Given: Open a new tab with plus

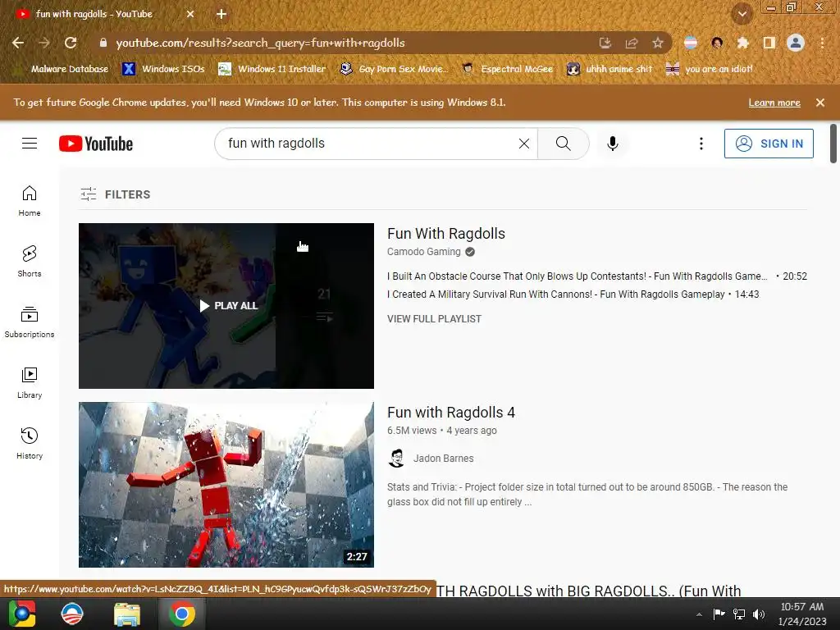Looking at the screenshot, I should (221, 14).
